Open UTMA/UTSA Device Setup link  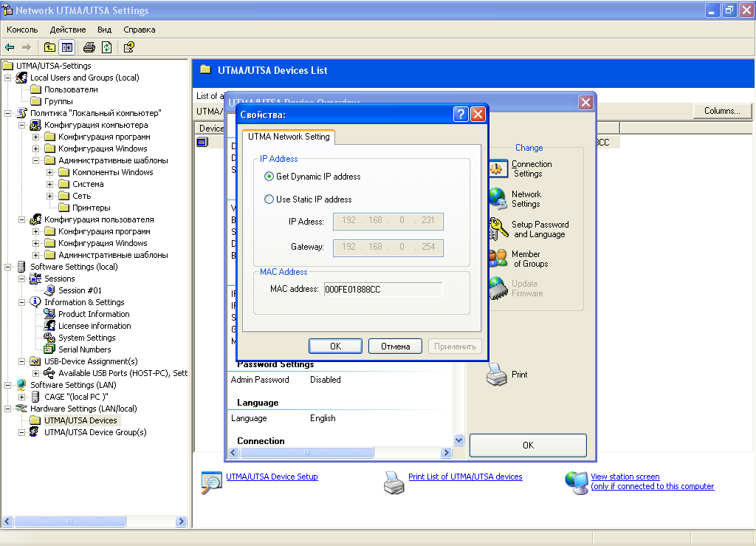tap(272, 477)
